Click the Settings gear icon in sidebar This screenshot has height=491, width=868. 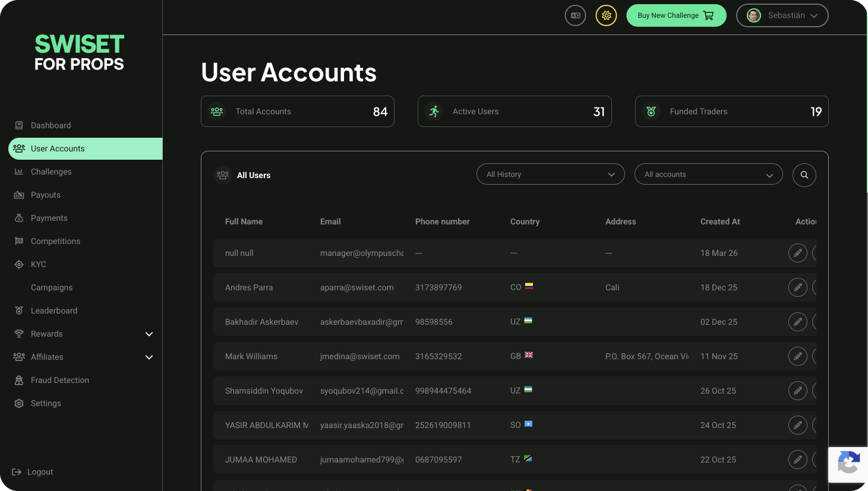coord(19,403)
